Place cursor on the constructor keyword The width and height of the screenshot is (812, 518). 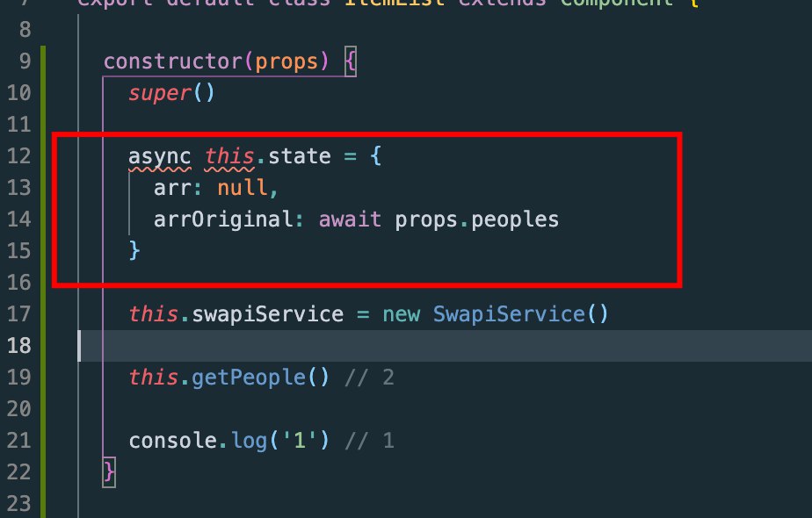tap(173, 62)
